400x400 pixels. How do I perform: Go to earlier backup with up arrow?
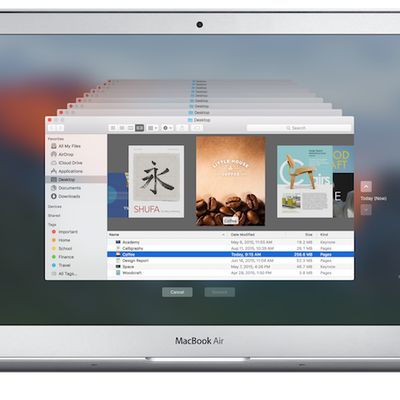pos(366,187)
